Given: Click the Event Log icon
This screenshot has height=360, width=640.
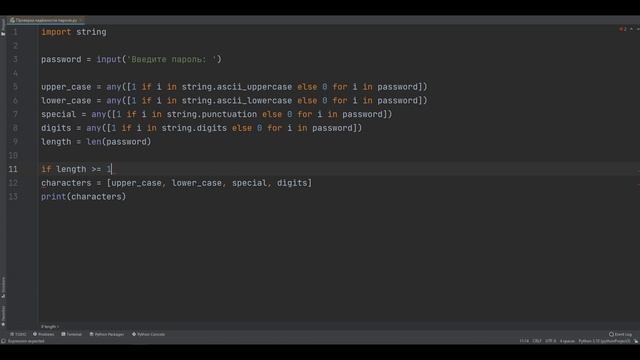Looking at the screenshot, I should point(611,334).
